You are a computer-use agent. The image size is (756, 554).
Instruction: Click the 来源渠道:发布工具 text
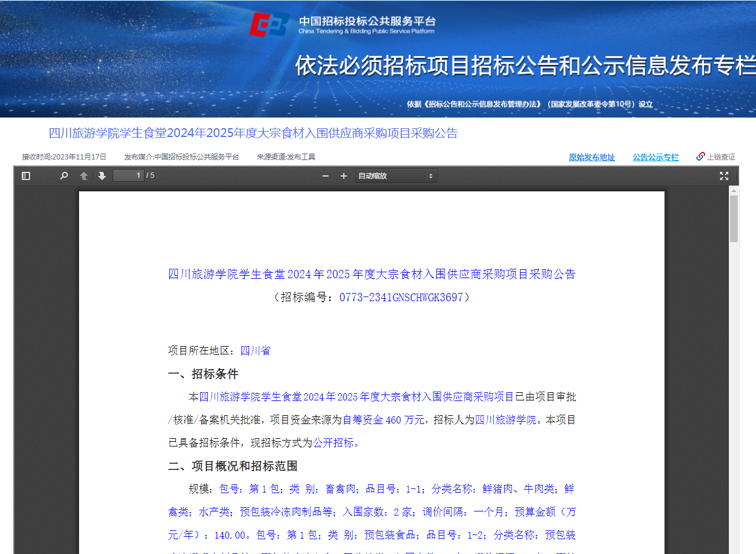pyautogui.click(x=286, y=157)
